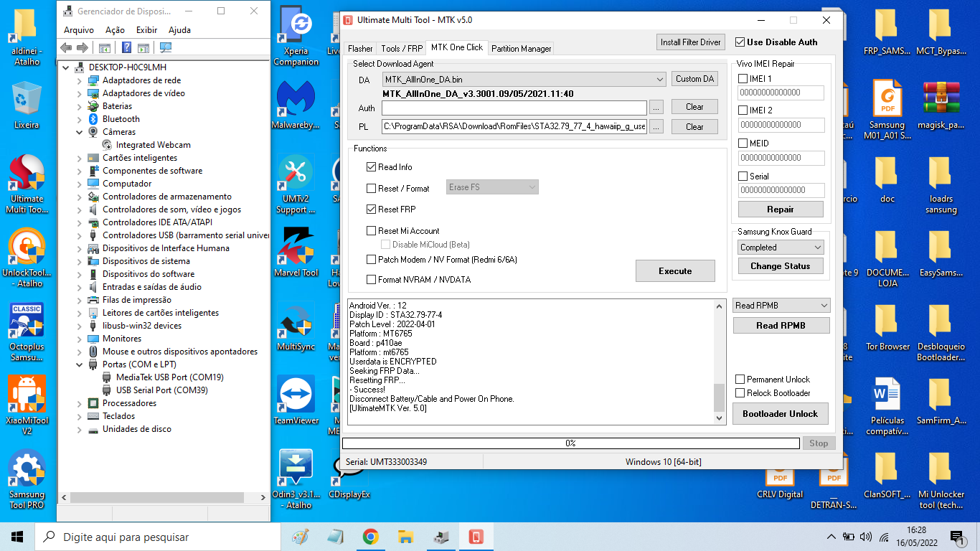
Task: Click the Bootloader Unlock button
Action: pyautogui.click(x=780, y=414)
